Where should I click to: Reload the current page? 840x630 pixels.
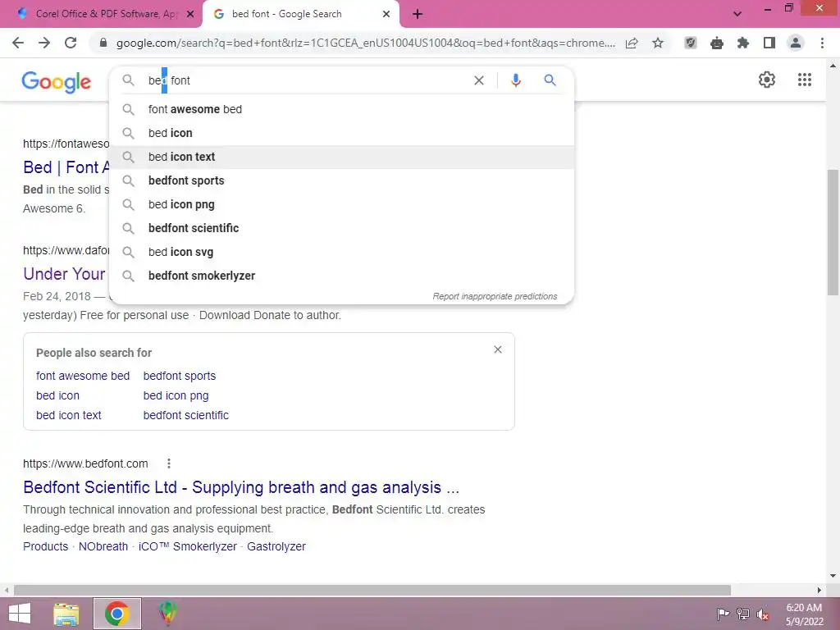point(71,43)
